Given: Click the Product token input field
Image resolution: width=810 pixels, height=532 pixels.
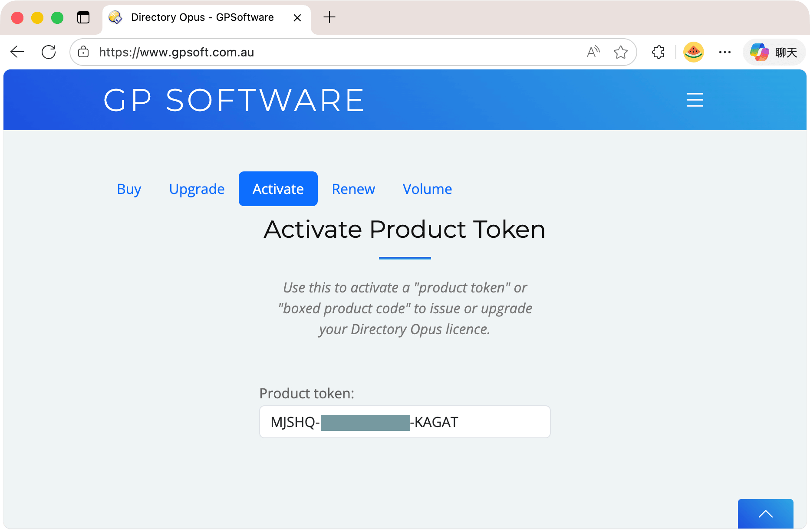Looking at the screenshot, I should [x=499, y=422].
